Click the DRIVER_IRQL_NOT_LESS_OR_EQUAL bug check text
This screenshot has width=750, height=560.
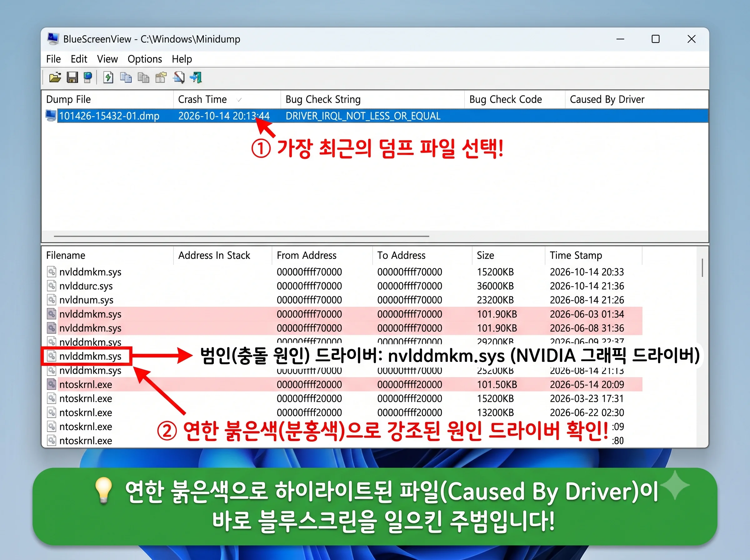coord(363,116)
